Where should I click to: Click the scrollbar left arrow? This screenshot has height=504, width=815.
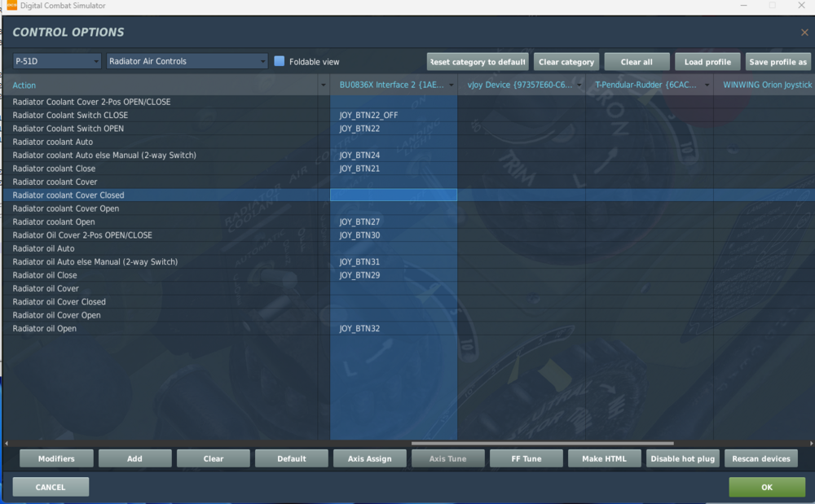pos(7,443)
